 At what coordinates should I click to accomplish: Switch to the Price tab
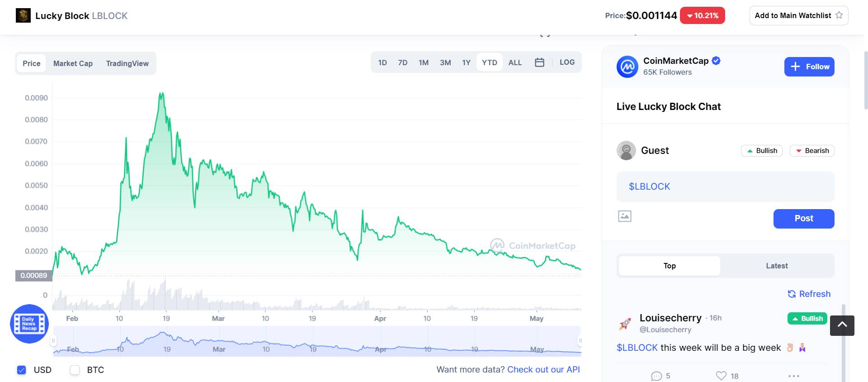(32, 63)
